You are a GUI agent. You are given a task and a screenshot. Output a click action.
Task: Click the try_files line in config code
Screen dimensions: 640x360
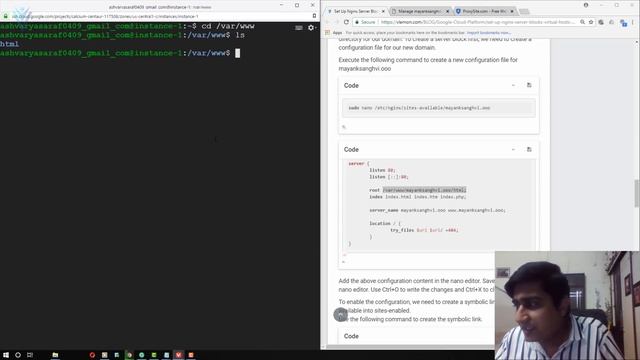424,230
